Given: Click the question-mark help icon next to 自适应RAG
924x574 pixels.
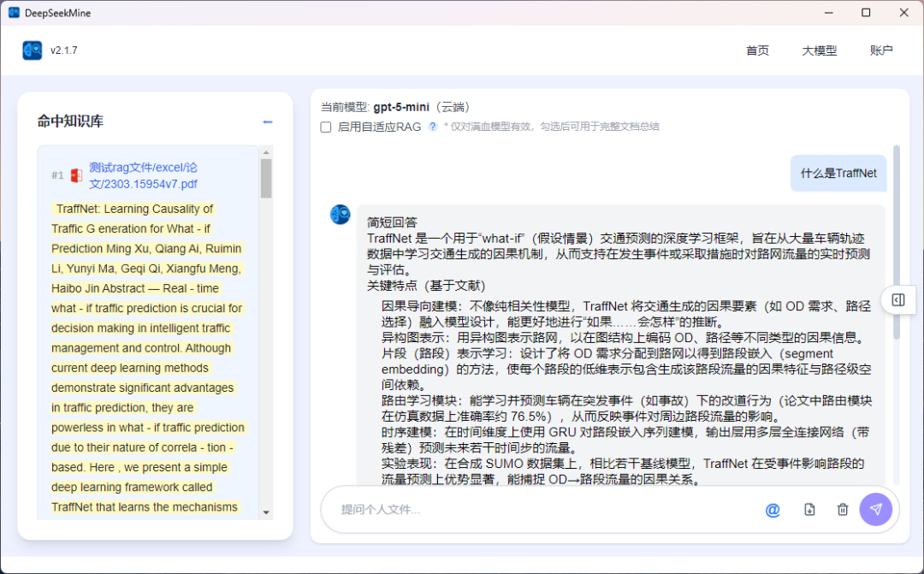Looking at the screenshot, I should [432, 127].
